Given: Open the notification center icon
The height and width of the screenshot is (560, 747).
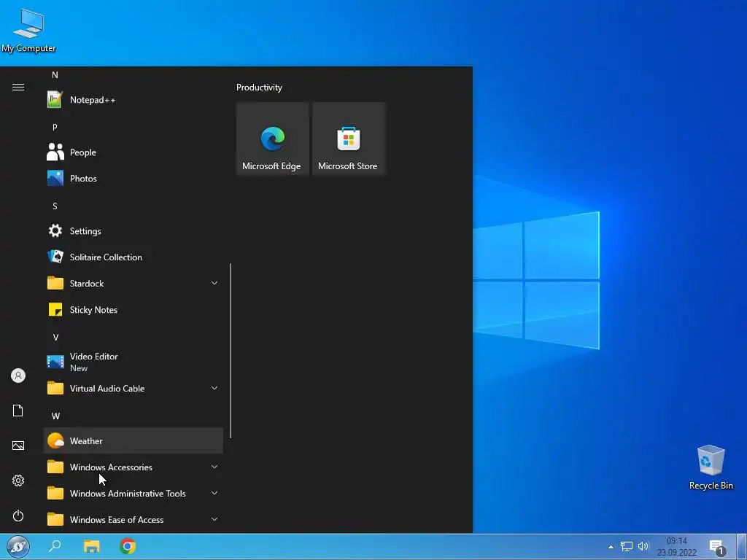Looking at the screenshot, I should coord(718,547).
